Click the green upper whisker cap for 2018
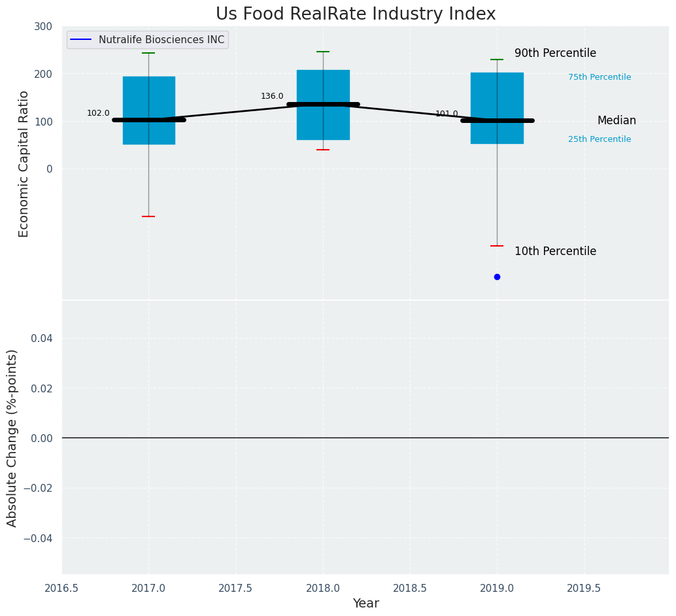676x616 pixels. (x=323, y=52)
